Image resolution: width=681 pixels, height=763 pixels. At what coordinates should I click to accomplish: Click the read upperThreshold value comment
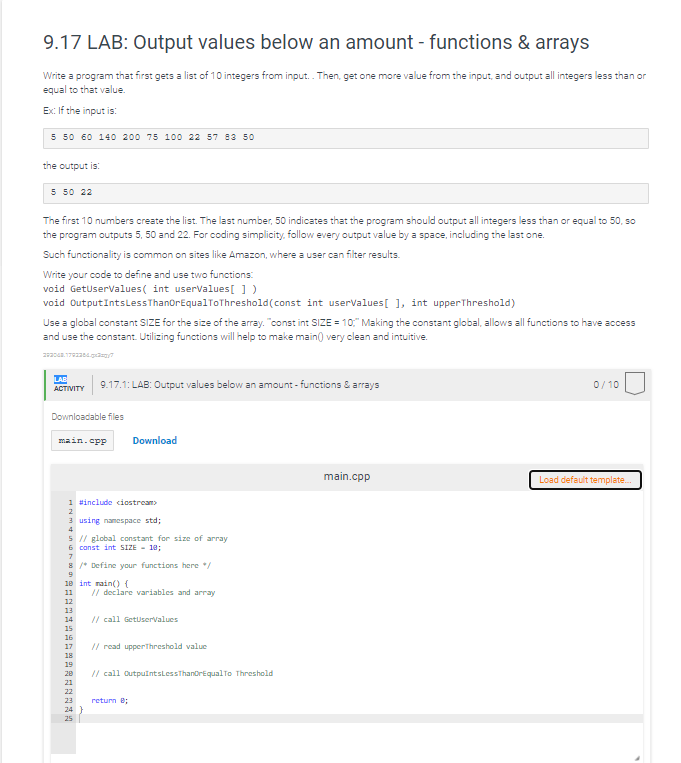[x=149, y=646]
